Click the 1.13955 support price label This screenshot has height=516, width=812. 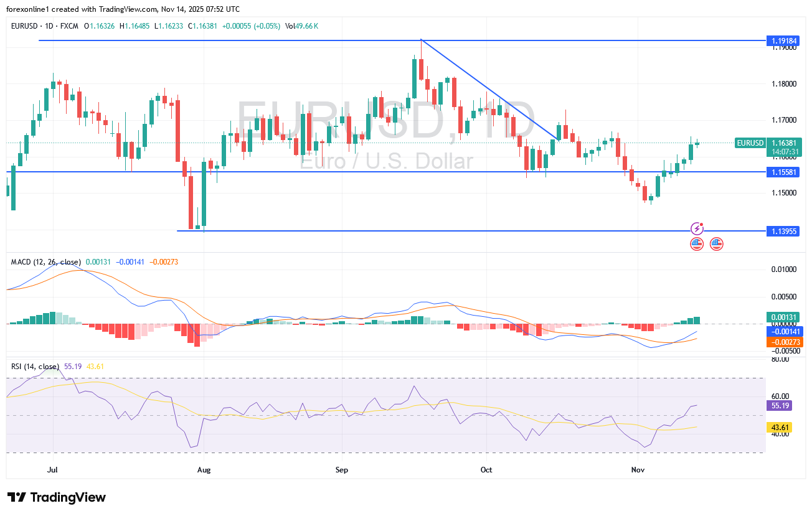pos(783,231)
